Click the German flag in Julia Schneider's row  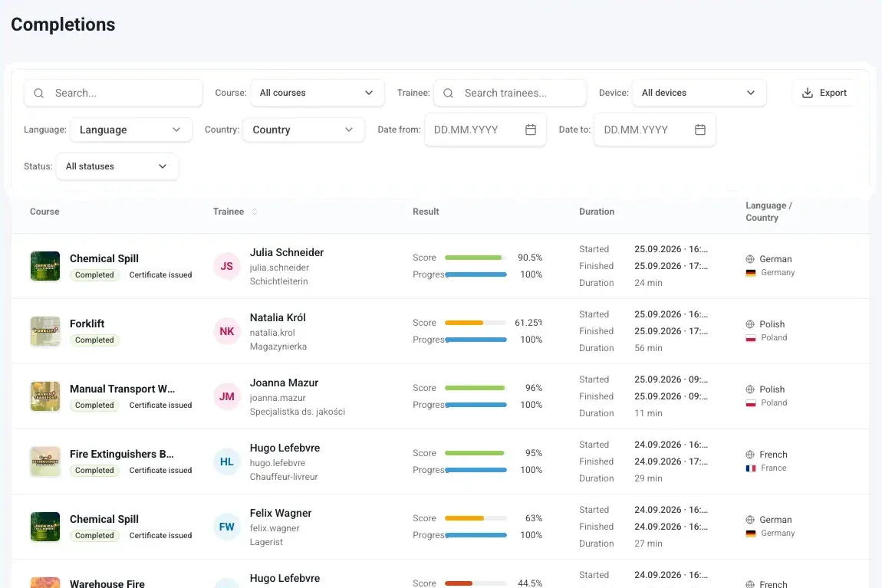tap(750, 273)
